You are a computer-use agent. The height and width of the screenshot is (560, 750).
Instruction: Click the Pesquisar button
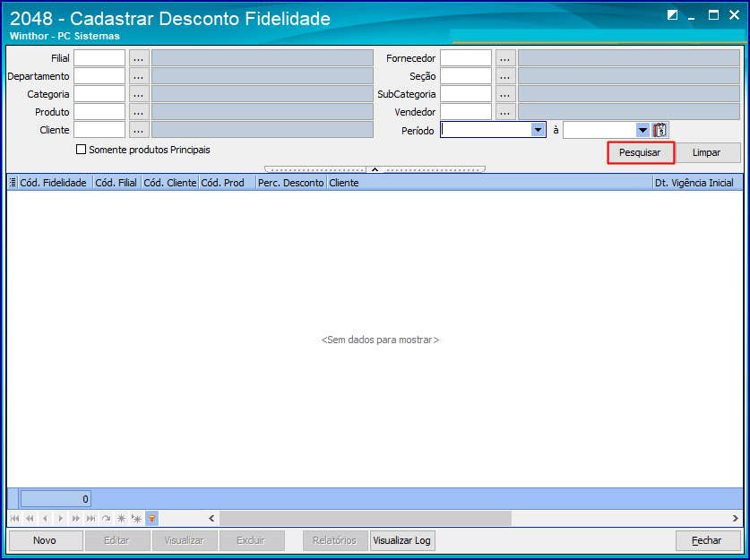[x=641, y=152]
